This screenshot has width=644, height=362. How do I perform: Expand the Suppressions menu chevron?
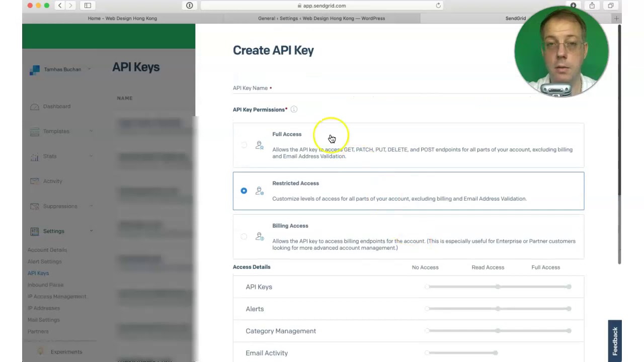click(91, 206)
